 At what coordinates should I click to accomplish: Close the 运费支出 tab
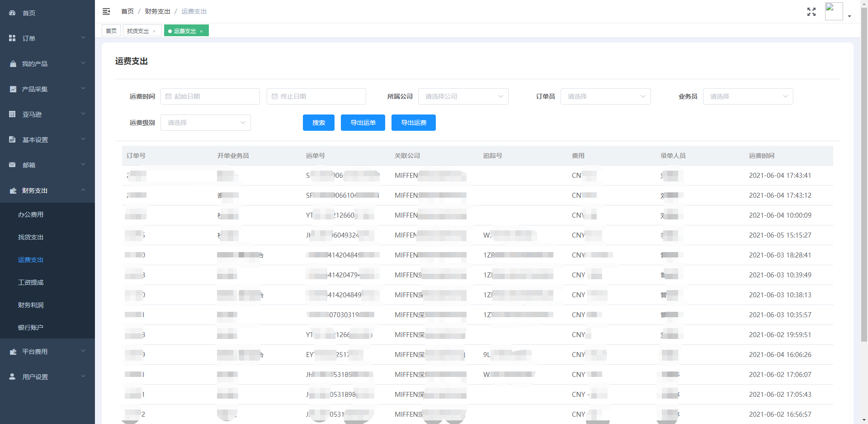click(x=201, y=31)
